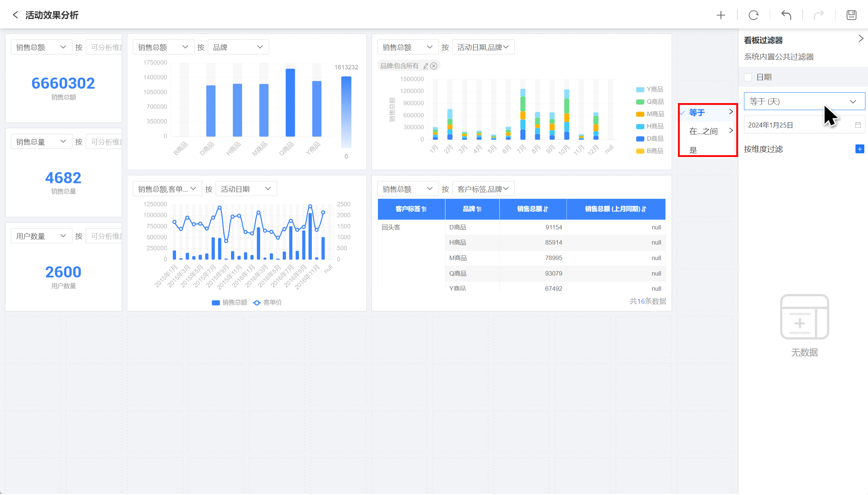Click the back arrow beside 活动效果分析
Viewport: 868px width, 495px height.
tap(15, 15)
